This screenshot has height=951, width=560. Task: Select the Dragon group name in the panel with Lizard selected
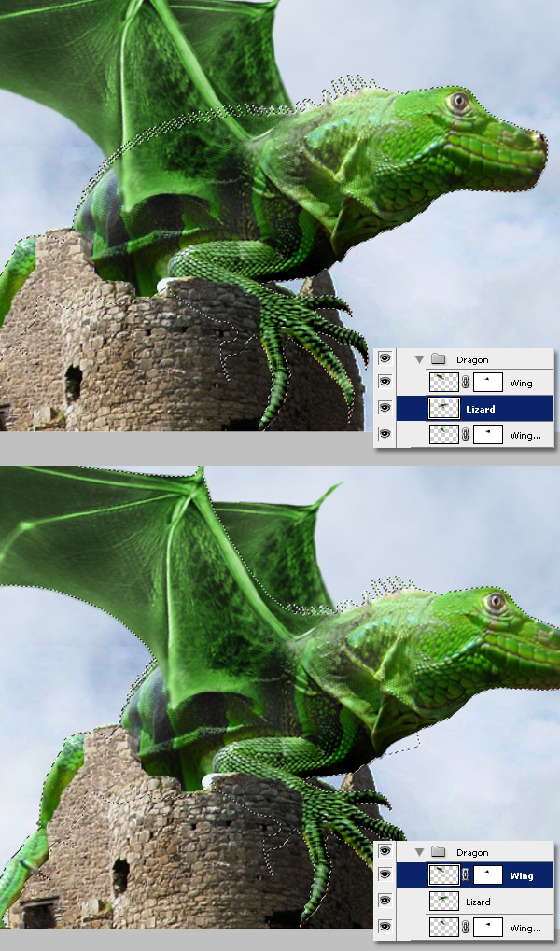click(x=472, y=359)
